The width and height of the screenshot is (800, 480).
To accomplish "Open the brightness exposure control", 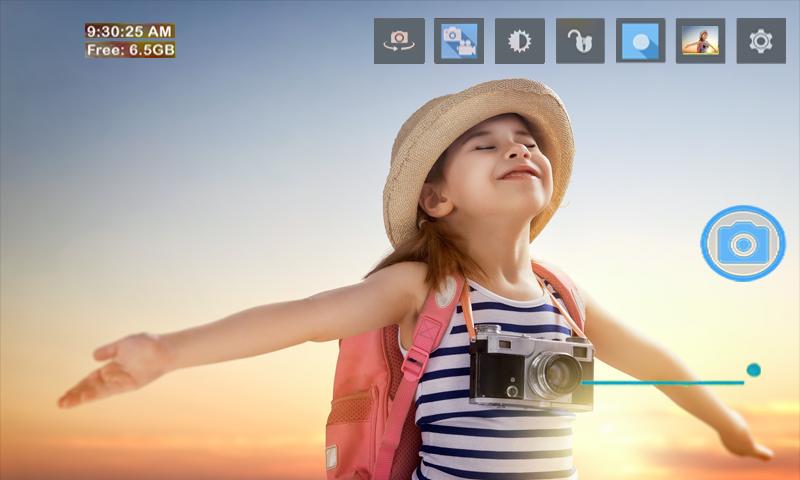I will 519,41.
